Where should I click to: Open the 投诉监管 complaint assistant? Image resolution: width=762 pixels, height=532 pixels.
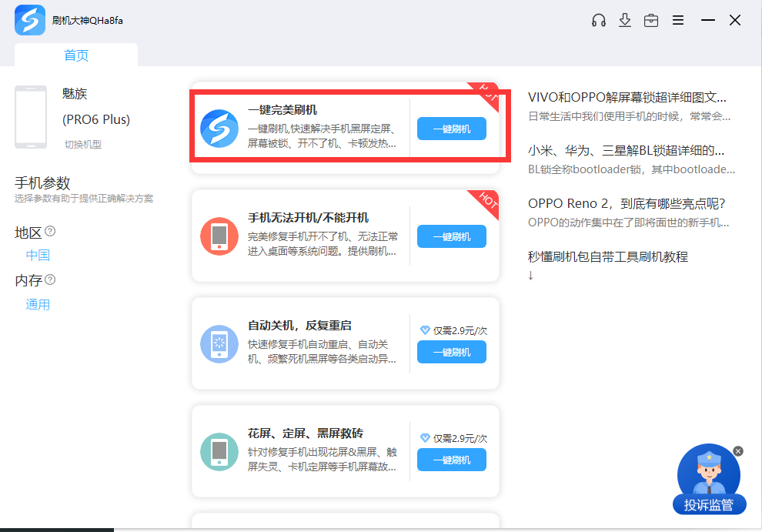coord(708,481)
